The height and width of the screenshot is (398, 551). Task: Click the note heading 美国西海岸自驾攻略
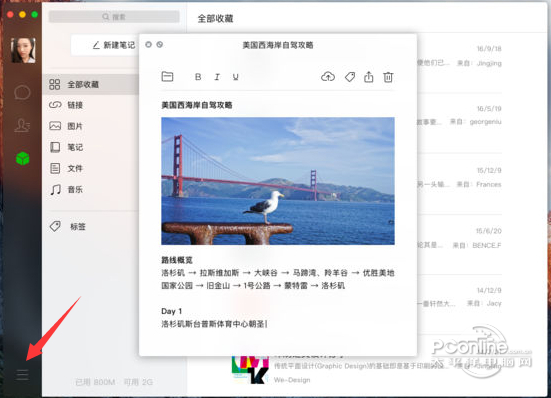pyautogui.click(x=197, y=105)
